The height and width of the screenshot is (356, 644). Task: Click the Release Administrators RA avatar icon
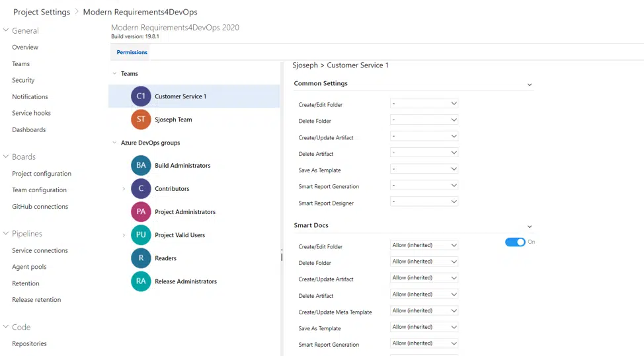click(x=141, y=281)
